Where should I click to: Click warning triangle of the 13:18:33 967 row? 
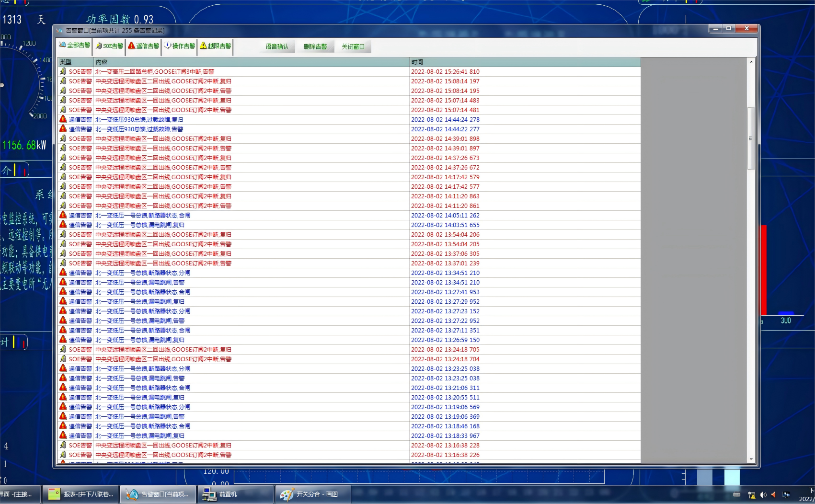pyautogui.click(x=63, y=435)
